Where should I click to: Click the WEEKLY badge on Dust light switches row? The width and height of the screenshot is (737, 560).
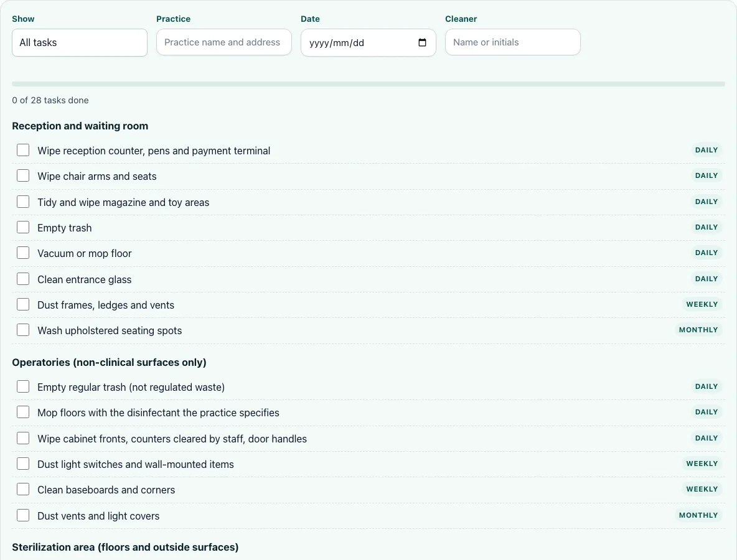point(702,464)
